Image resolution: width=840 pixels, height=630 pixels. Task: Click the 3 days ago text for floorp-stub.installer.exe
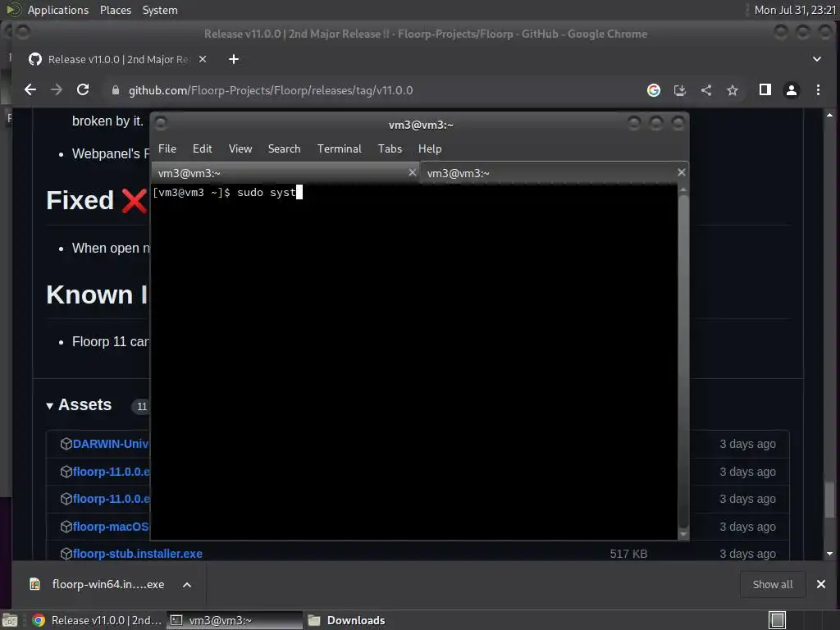click(747, 554)
